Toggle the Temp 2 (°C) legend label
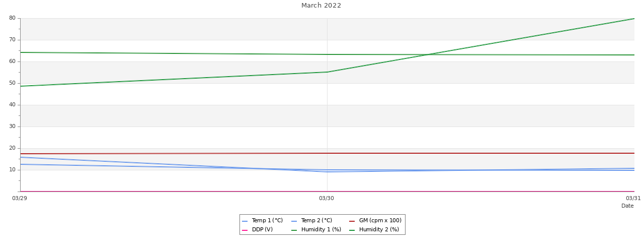 tap(316, 221)
